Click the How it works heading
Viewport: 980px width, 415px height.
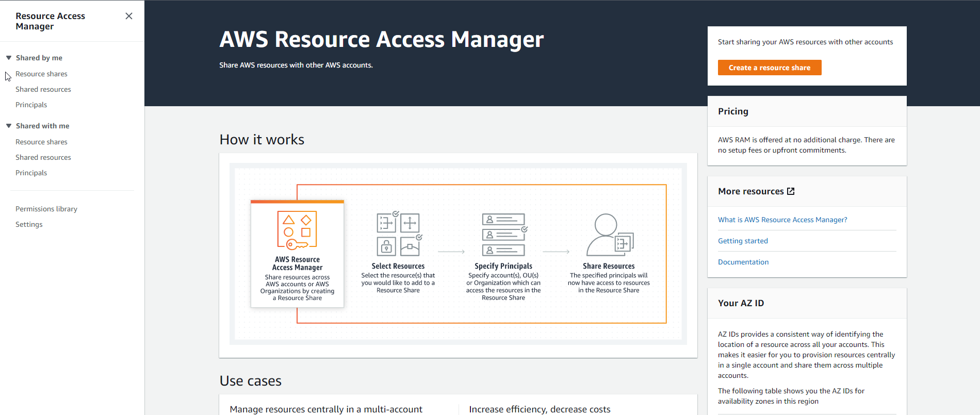click(262, 140)
